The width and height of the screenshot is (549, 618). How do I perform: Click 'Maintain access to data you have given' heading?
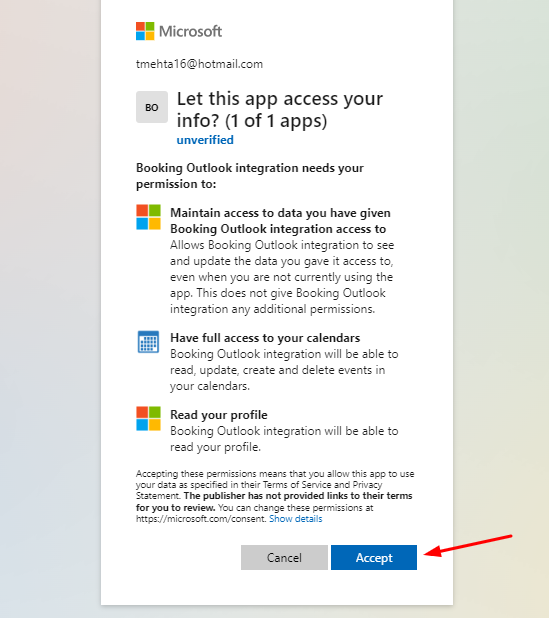pyautogui.click(x=280, y=221)
